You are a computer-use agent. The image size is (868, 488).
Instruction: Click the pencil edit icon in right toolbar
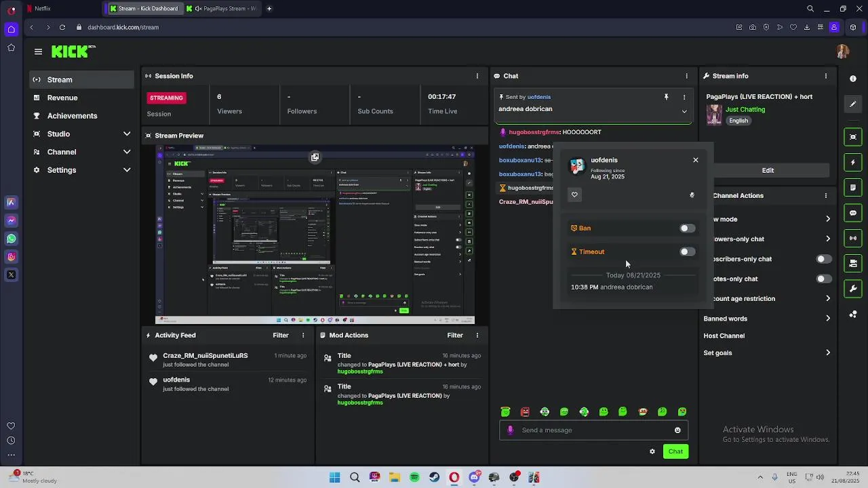853,104
